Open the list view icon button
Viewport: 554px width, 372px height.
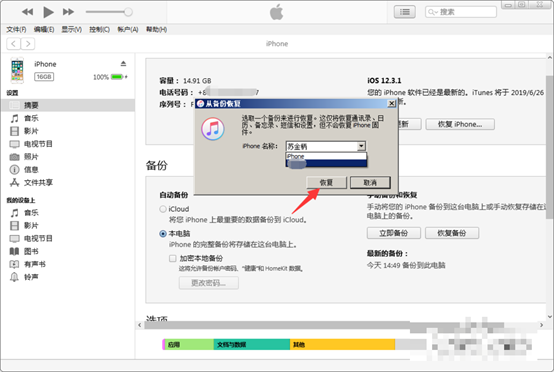coord(405,12)
